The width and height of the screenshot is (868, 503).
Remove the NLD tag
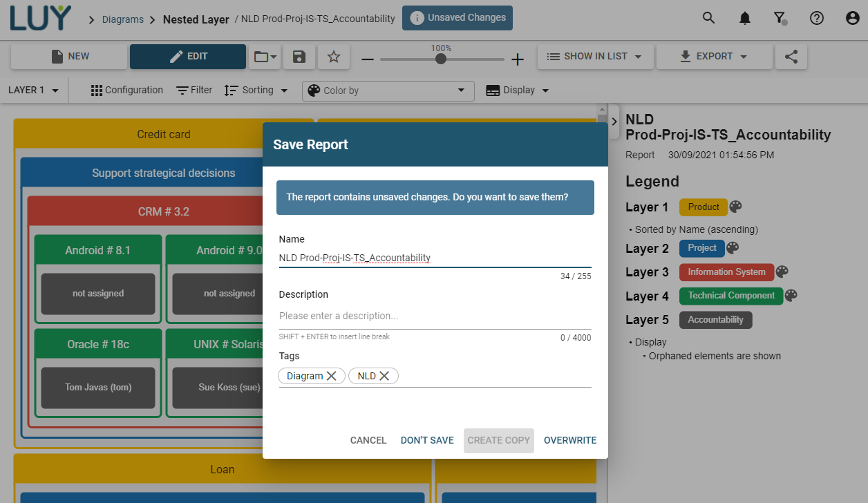tap(384, 376)
